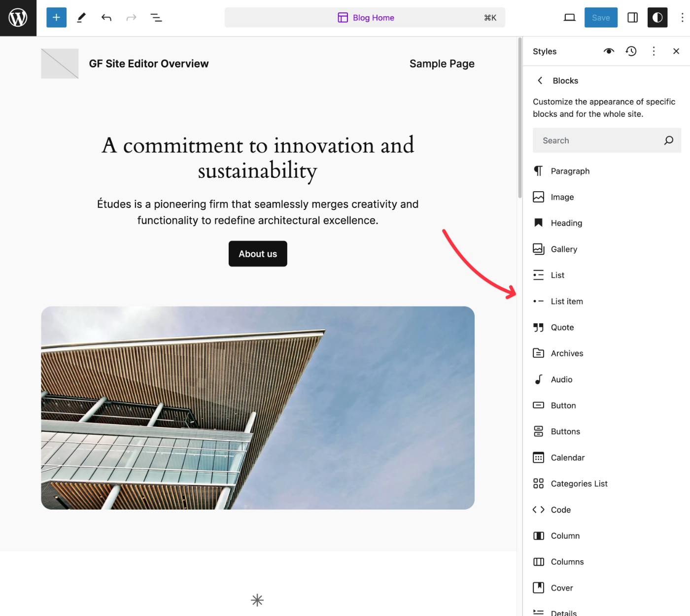The height and width of the screenshot is (616, 690).
Task: Select the Audio block note icon
Action: [x=539, y=379]
